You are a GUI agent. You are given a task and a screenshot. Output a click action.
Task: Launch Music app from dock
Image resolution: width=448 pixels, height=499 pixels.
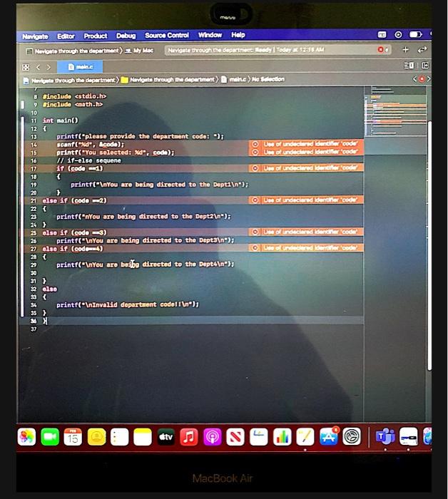(189, 436)
